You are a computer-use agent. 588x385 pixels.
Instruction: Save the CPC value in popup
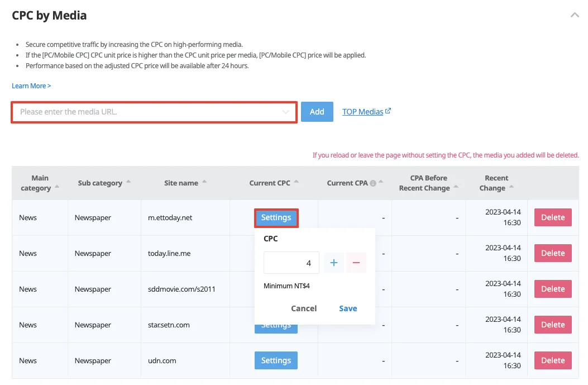[348, 308]
